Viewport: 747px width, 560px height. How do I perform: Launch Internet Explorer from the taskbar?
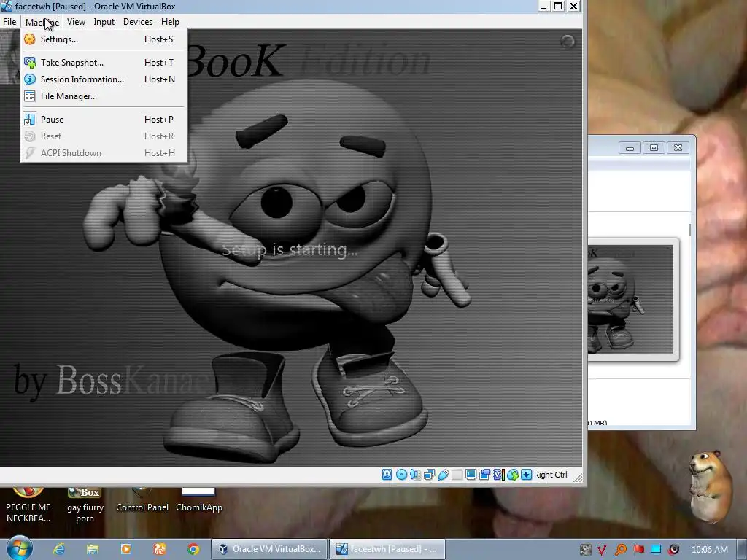coord(59,549)
